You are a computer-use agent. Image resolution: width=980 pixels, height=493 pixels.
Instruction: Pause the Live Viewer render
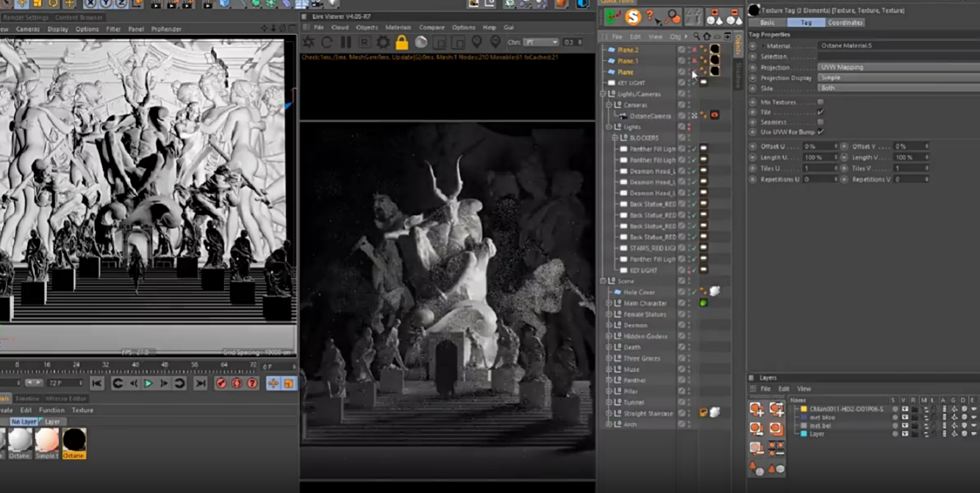346,43
